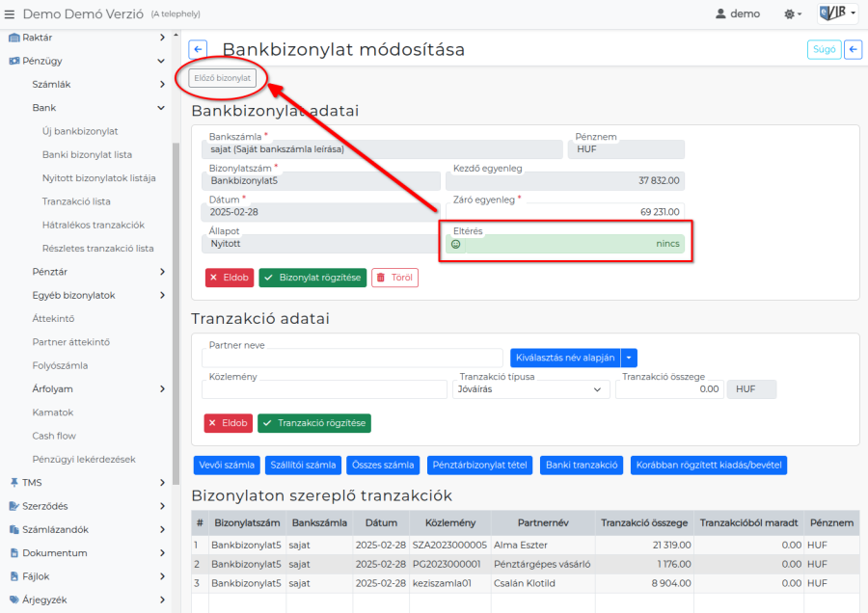Click the Záró egyenleg field
The height and width of the screenshot is (613, 868).
565,211
